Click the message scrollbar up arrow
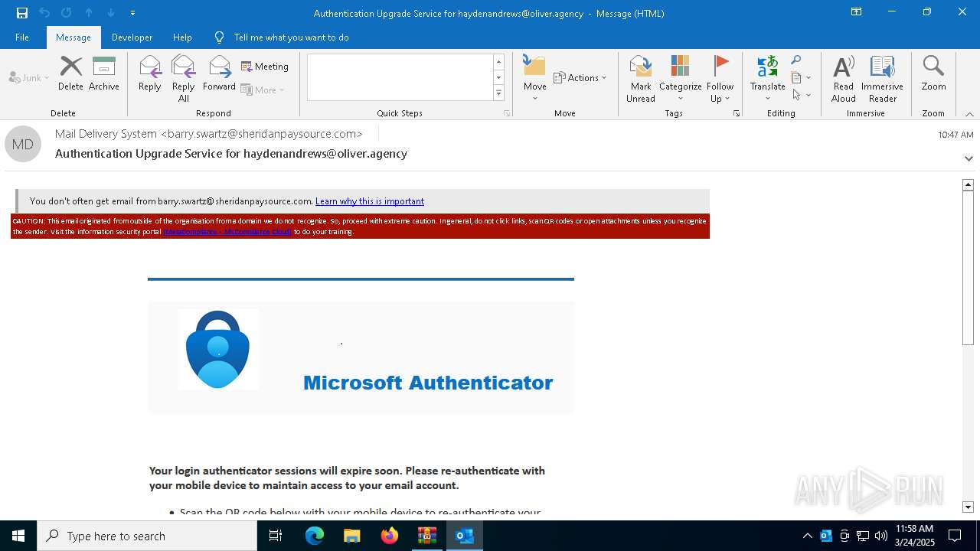The image size is (980, 551). [968, 184]
